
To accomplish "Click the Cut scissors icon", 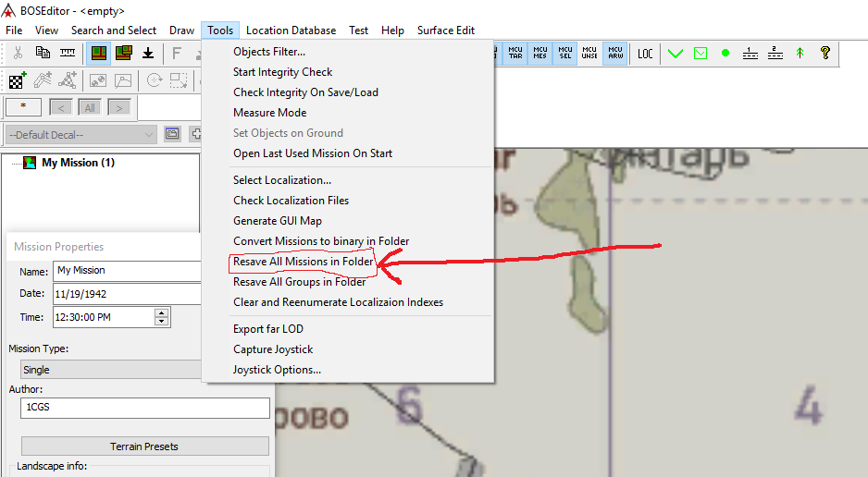I will click(18, 53).
